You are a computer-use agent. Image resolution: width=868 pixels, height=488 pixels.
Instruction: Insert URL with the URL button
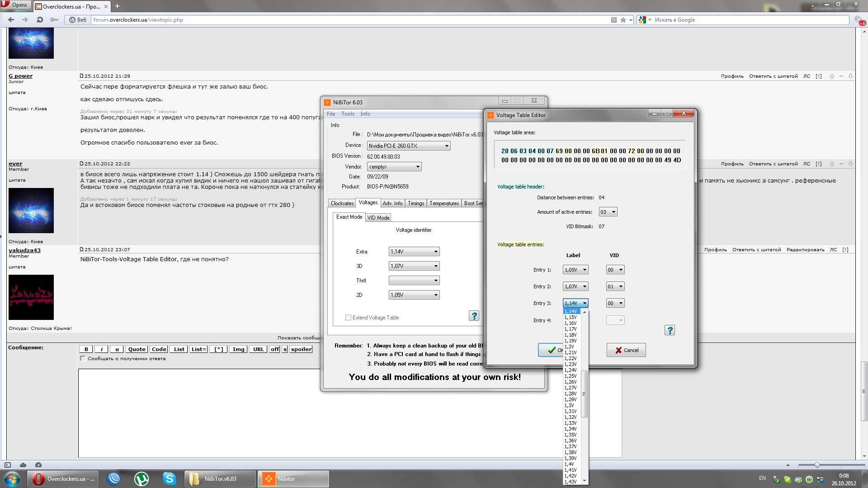pyautogui.click(x=258, y=349)
